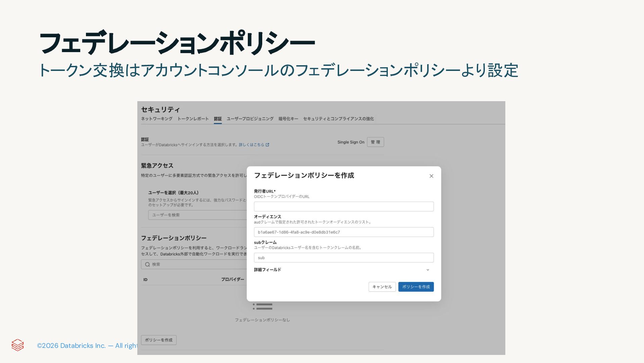Screen dimensions: 644x363
Task: Click the オーディエンス input field
Action: tap(344, 232)
